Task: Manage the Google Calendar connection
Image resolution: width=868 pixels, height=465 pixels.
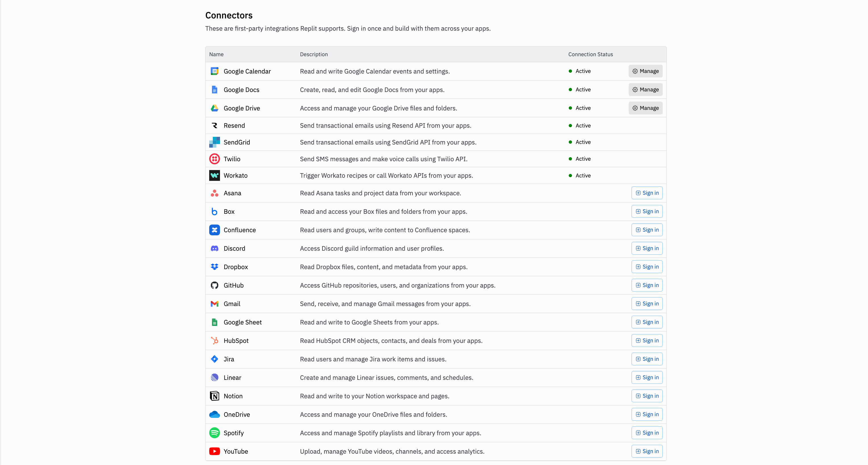Action: (x=645, y=71)
